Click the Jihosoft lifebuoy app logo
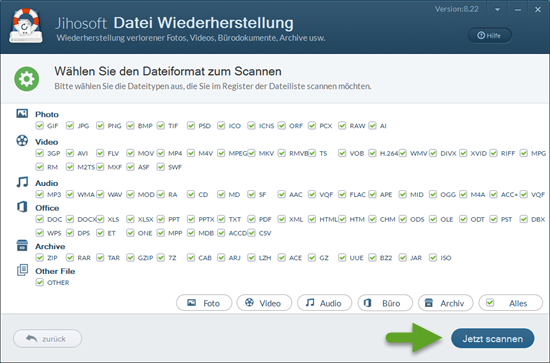The height and width of the screenshot is (363, 550). (x=26, y=26)
